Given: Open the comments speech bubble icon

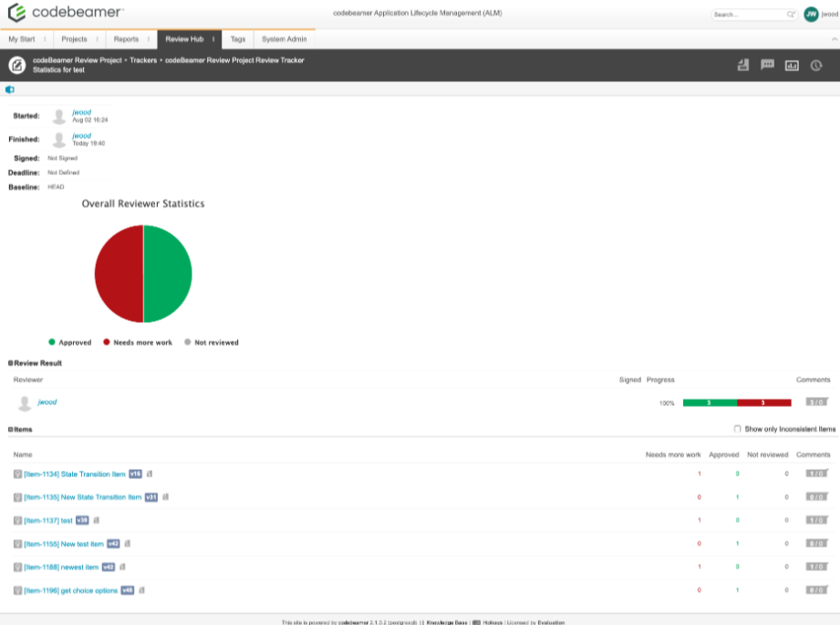Looking at the screenshot, I should coord(768,65).
